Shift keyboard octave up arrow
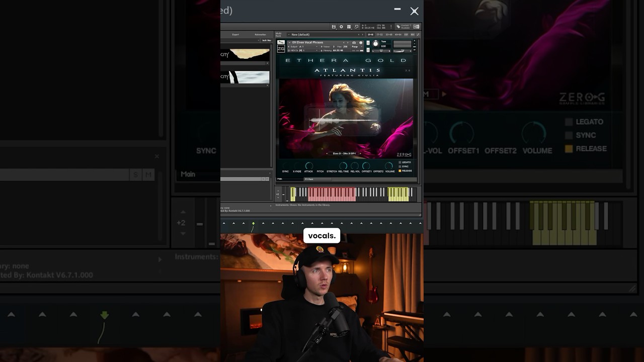This screenshot has width=644, height=362. click(x=278, y=191)
